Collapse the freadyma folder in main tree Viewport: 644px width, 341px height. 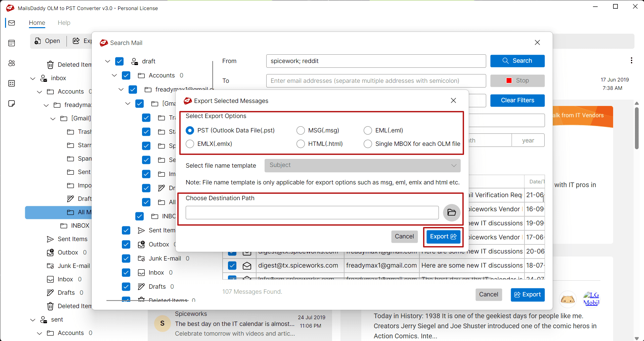pos(46,105)
